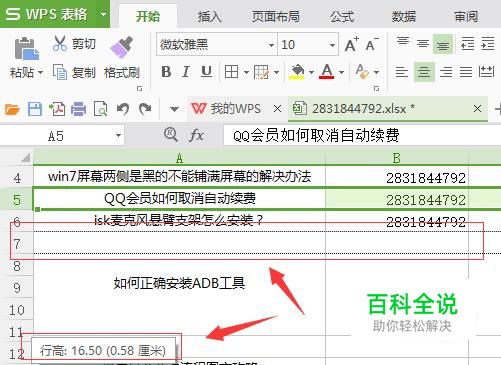
Task: Select column B header
Action: click(397, 158)
